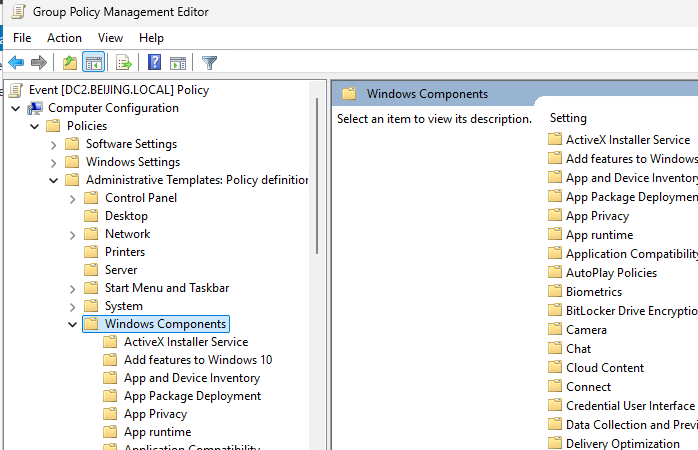Go up one level with folder icon

click(x=70, y=62)
